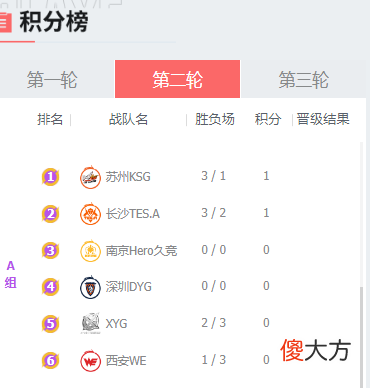
Task: Click the XYG team logo
Action: (x=90, y=323)
